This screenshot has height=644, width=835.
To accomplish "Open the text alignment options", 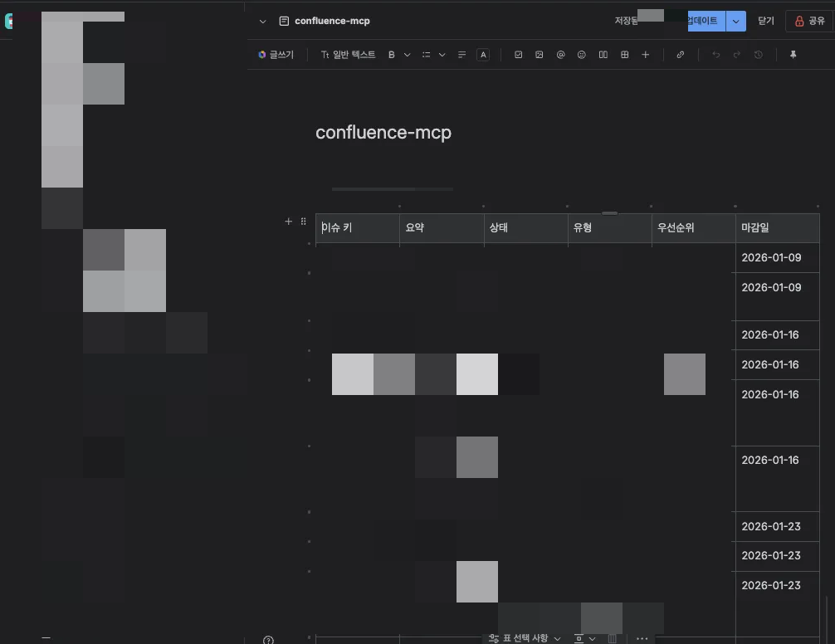I will (x=461, y=55).
